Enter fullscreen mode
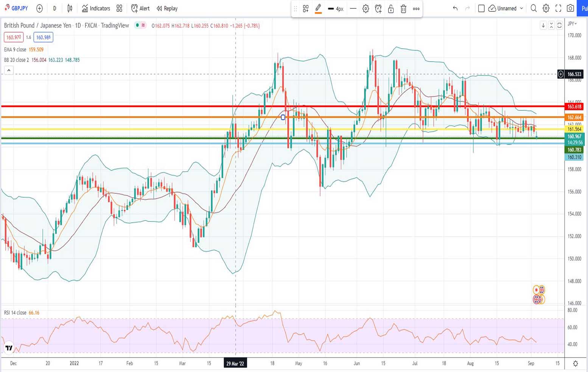The height and width of the screenshot is (372, 588). [x=558, y=8]
